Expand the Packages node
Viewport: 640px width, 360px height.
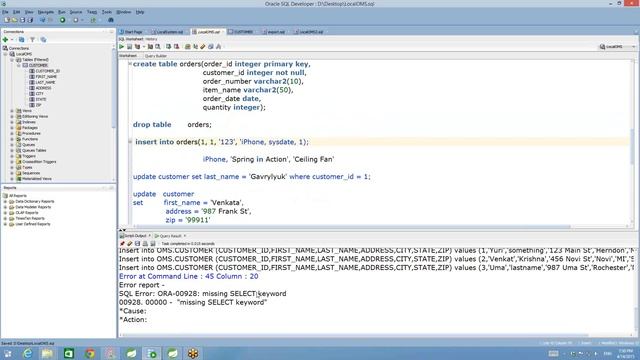[12, 128]
